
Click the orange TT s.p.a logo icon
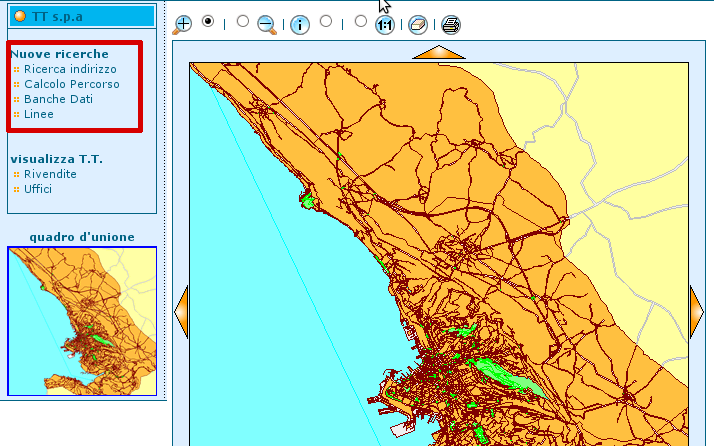(x=19, y=16)
